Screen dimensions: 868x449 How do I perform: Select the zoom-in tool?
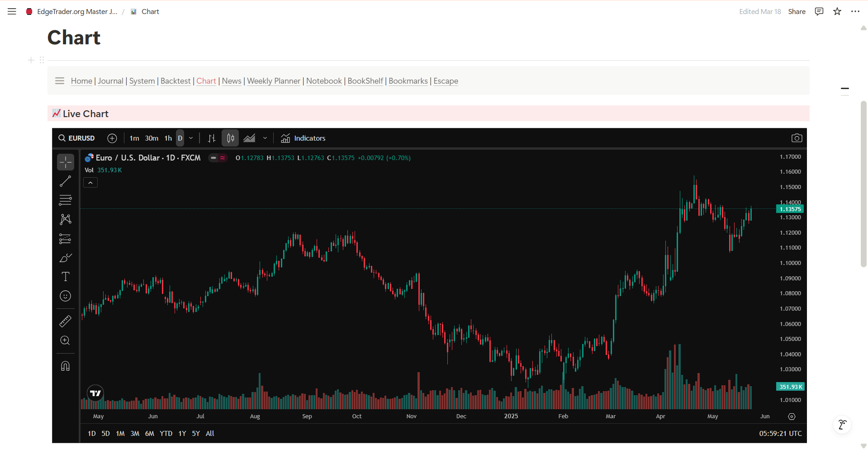click(x=65, y=340)
